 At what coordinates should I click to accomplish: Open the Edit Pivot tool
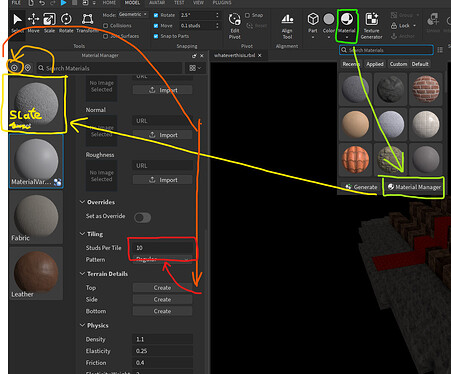235,26
